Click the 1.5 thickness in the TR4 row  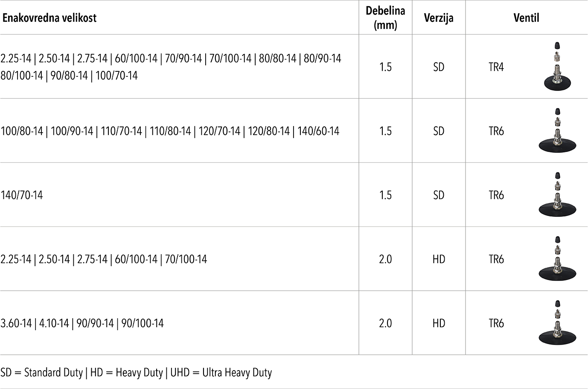(385, 67)
